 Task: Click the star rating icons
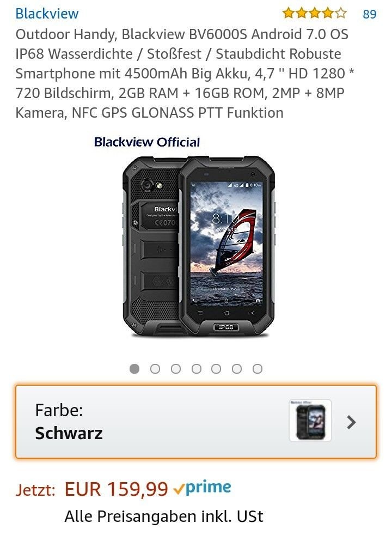(x=314, y=13)
